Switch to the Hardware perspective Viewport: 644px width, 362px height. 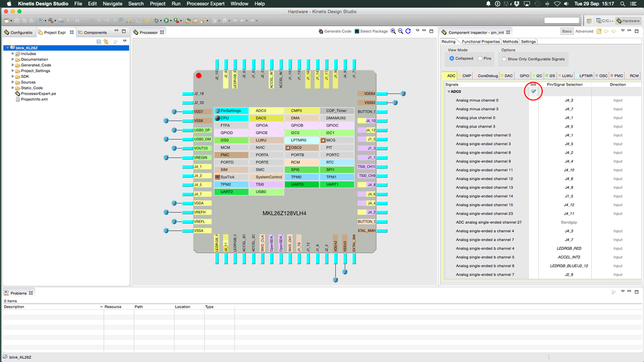pos(628,21)
